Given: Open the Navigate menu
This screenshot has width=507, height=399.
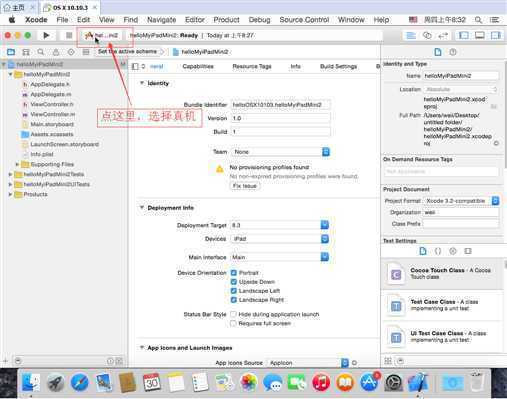Looking at the screenshot, I should [161, 20].
